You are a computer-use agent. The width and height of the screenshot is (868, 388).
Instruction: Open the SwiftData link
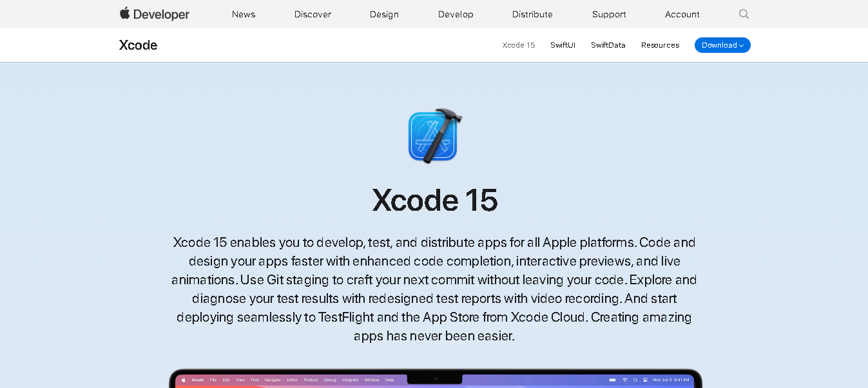[608, 45]
